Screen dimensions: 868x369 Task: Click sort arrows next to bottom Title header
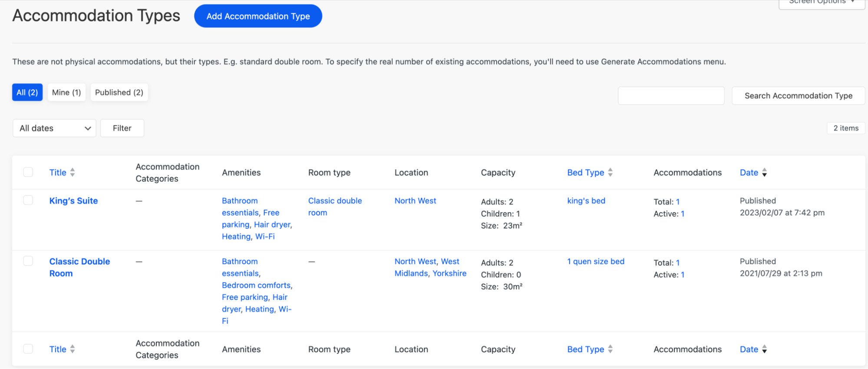(x=73, y=349)
